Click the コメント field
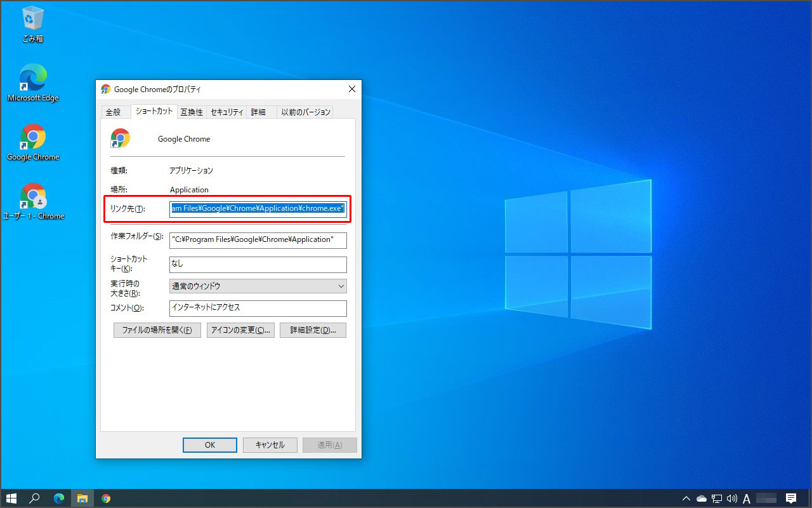The width and height of the screenshot is (812, 508). point(258,308)
